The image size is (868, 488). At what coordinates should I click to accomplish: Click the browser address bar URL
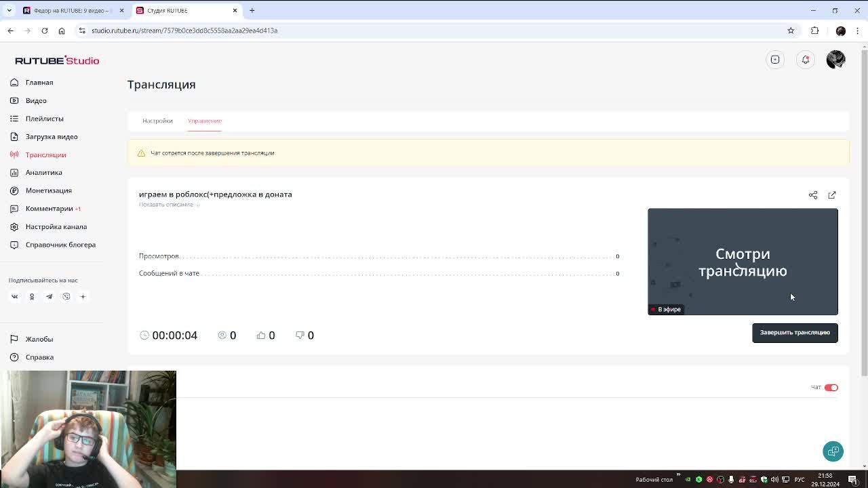[184, 30]
